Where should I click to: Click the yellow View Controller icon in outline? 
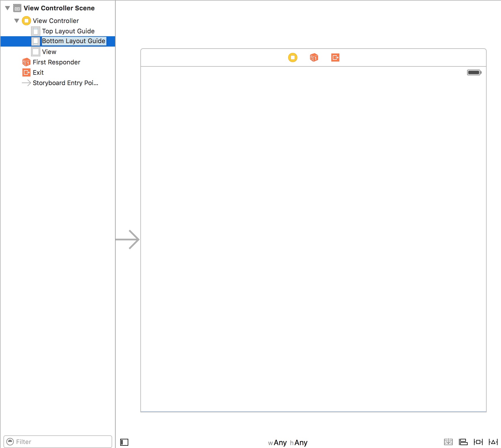point(26,21)
